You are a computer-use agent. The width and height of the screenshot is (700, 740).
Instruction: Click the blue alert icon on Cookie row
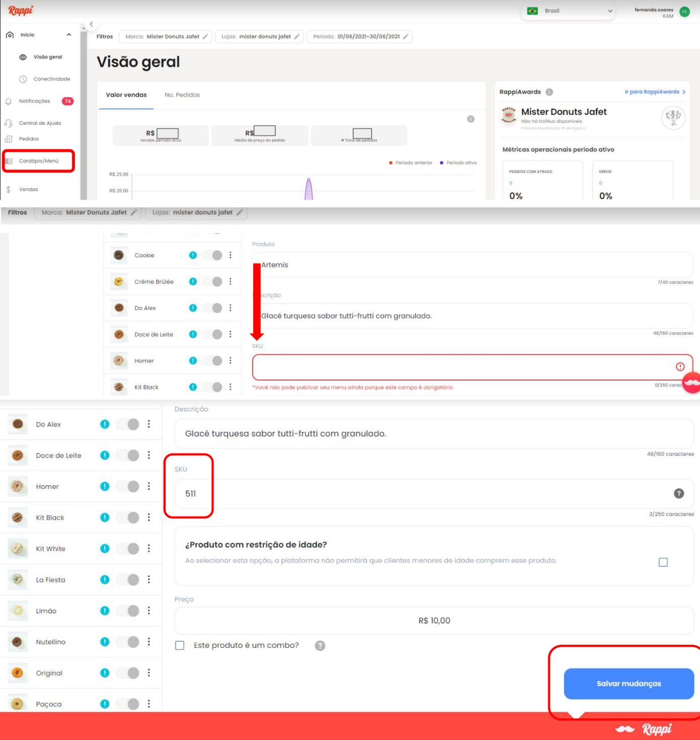(193, 255)
